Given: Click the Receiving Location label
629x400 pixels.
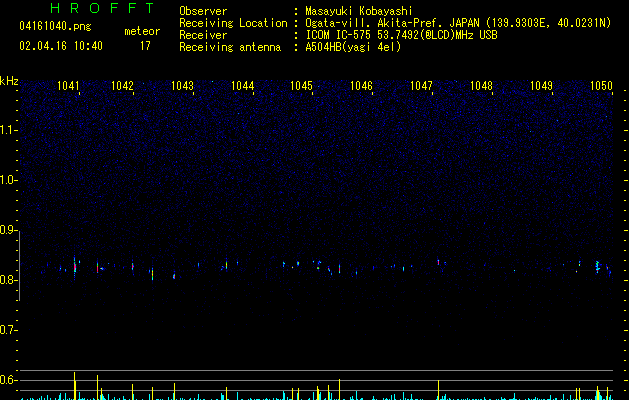Looking at the screenshot, I should pos(233,23).
